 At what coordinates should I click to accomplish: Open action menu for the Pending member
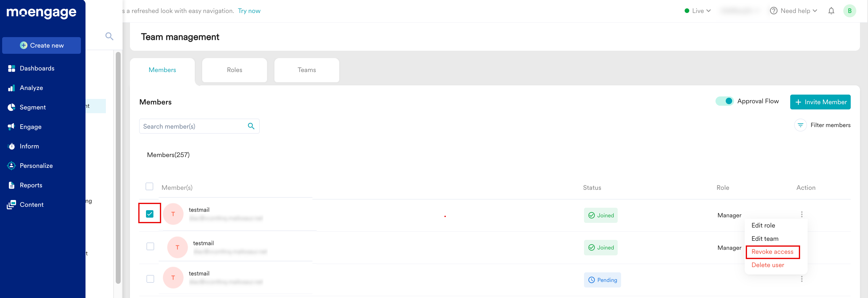[x=802, y=279]
